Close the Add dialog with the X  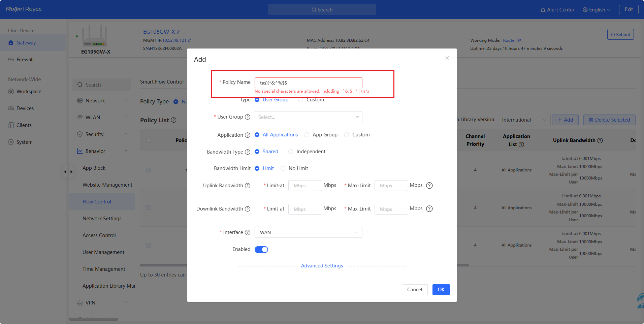click(447, 58)
